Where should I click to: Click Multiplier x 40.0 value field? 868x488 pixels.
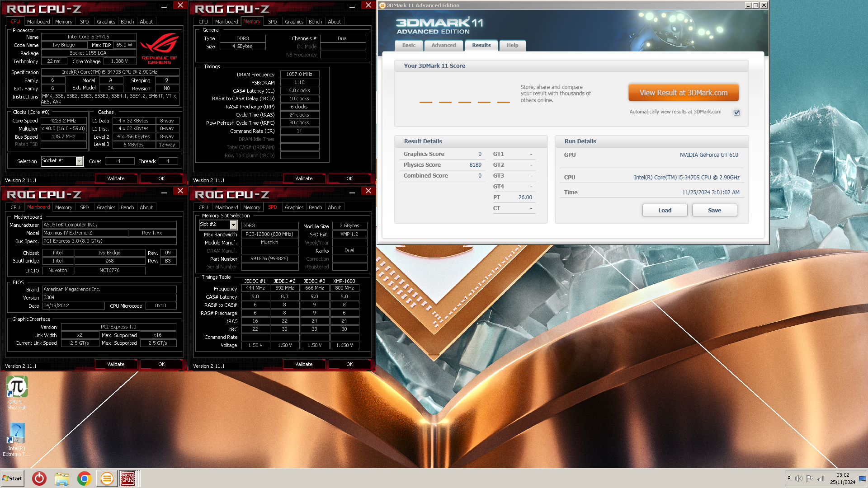(x=63, y=128)
